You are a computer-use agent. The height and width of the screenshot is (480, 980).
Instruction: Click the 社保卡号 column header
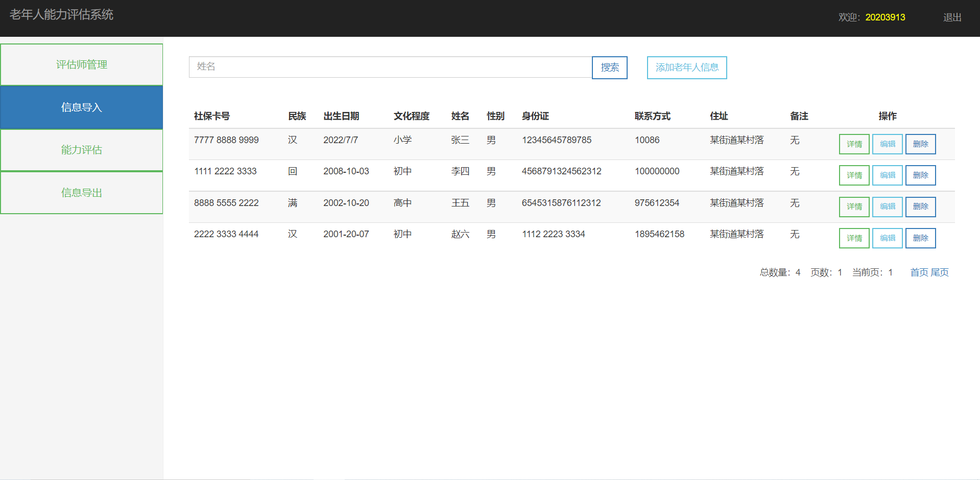point(212,116)
